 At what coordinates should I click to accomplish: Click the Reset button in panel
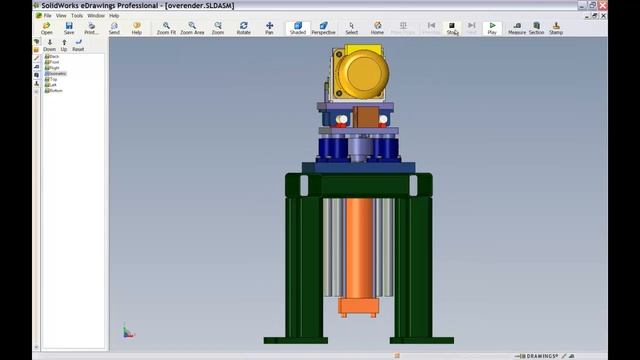point(78,45)
